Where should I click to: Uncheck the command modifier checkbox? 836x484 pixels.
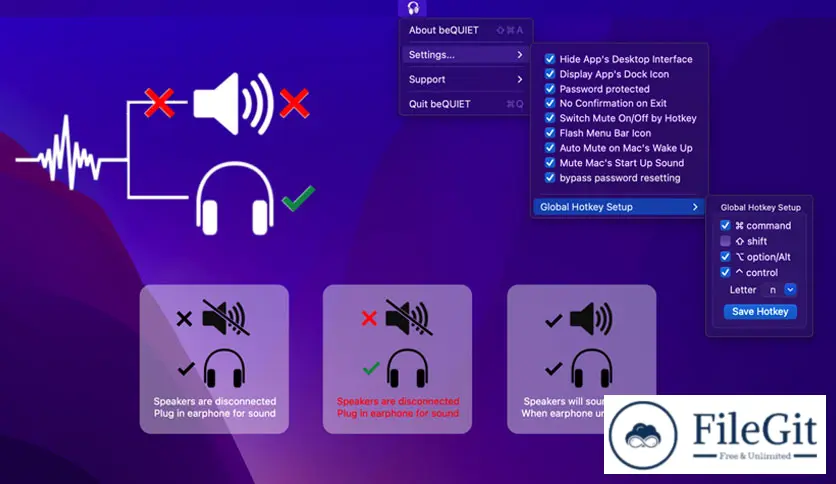point(725,225)
